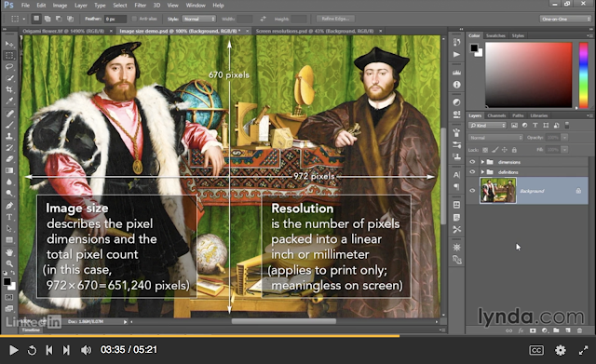The width and height of the screenshot is (596, 364).
Task: Open the One-on-One workspace dropdown
Action: pos(565,19)
